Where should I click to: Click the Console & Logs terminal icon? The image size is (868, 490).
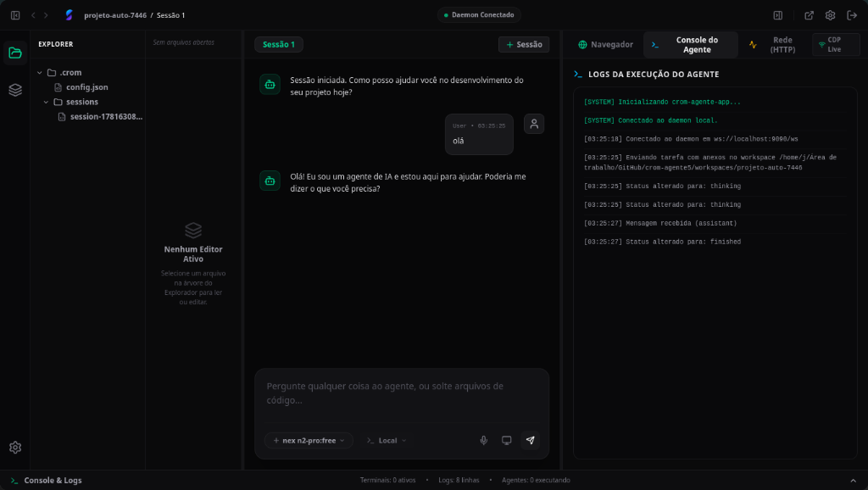[14, 481]
